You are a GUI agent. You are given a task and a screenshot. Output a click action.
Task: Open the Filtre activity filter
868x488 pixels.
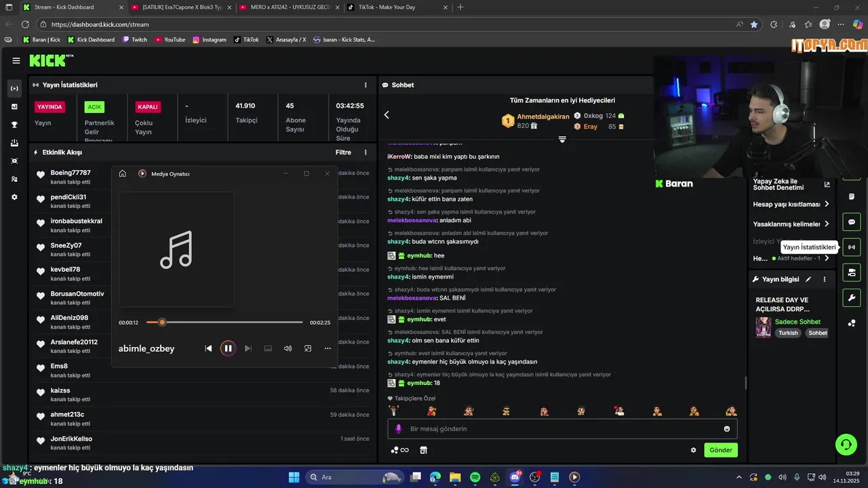click(343, 152)
